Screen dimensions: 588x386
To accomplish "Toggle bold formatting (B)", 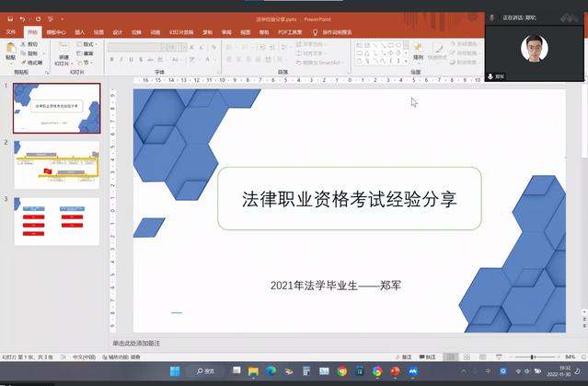I will coord(112,58).
